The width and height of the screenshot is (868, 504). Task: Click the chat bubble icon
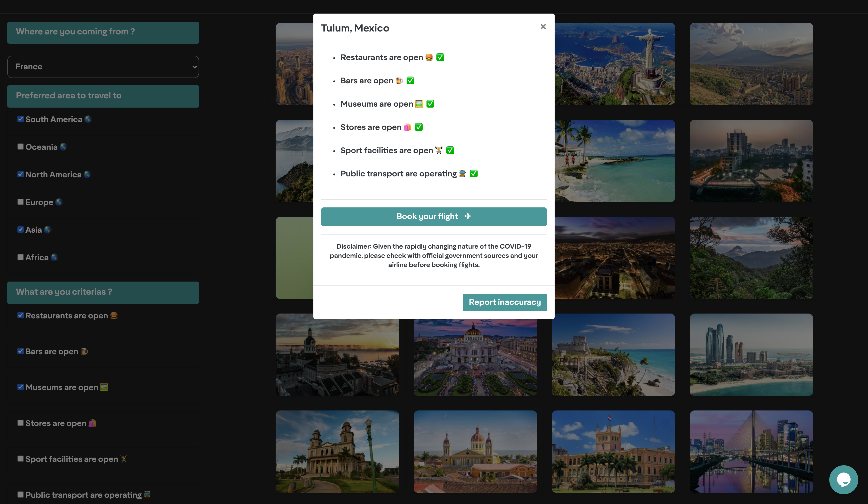pos(843,479)
